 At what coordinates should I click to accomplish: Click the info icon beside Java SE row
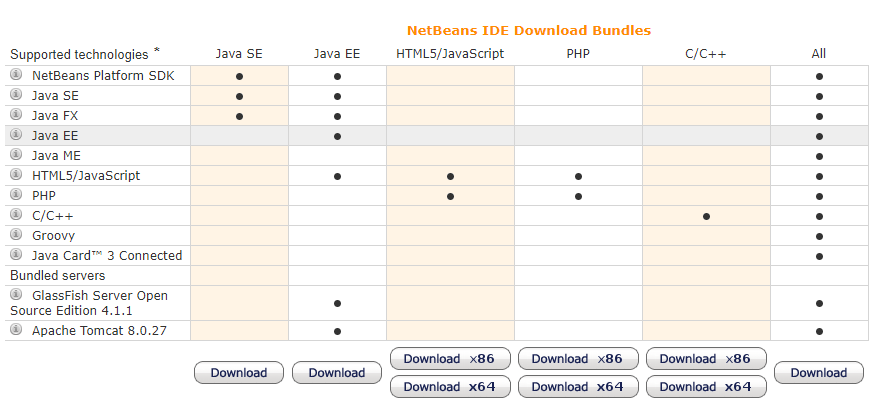[x=16, y=94]
